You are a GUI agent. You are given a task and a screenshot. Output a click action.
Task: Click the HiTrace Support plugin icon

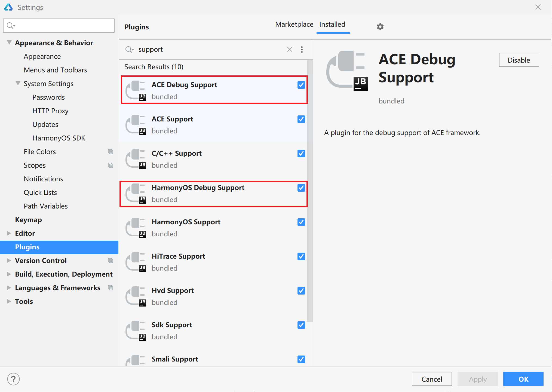pyautogui.click(x=136, y=262)
